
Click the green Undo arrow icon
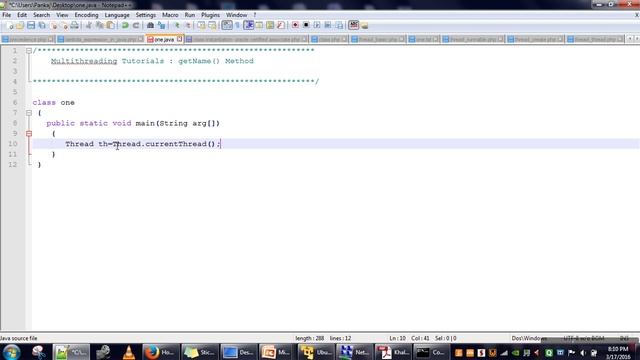[125, 25]
